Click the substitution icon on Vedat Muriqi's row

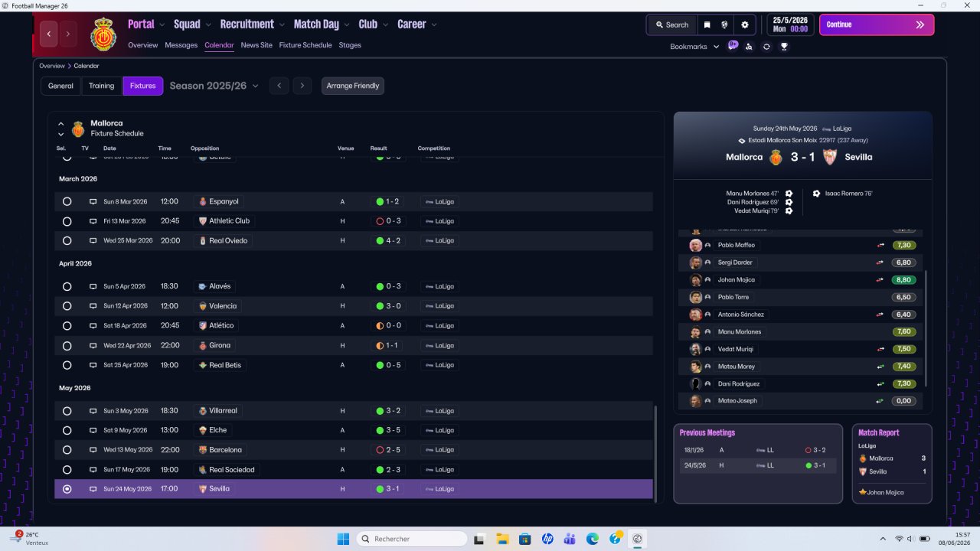click(x=880, y=349)
